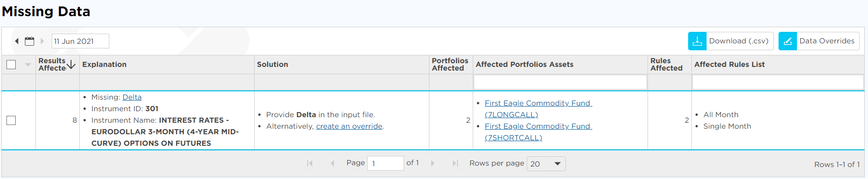Click the Data Overrides pencil icon
868x179 pixels.
[x=788, y=41]
